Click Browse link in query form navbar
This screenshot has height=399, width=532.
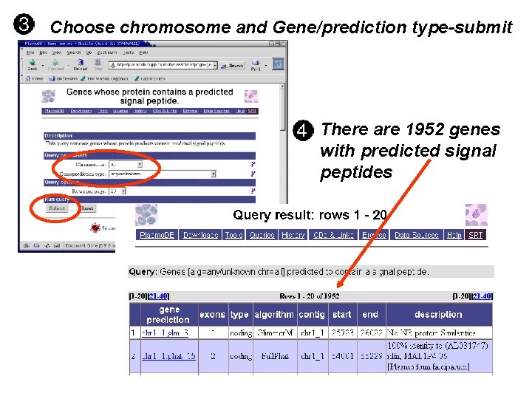(190, 112)
